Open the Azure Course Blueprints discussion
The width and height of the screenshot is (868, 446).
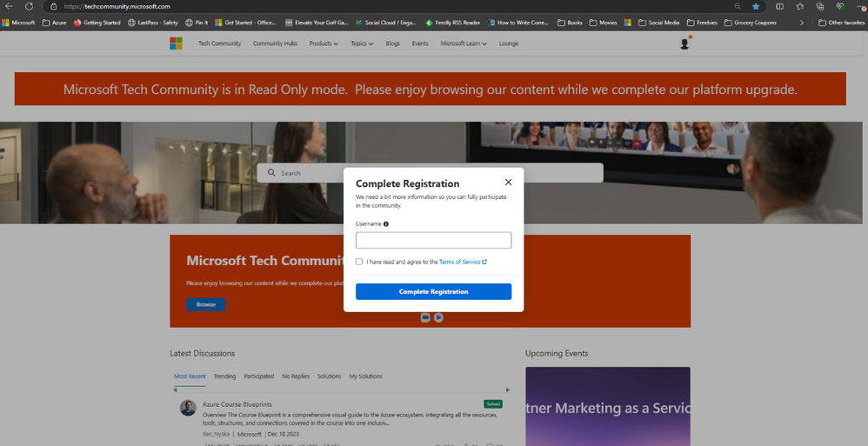237,404
